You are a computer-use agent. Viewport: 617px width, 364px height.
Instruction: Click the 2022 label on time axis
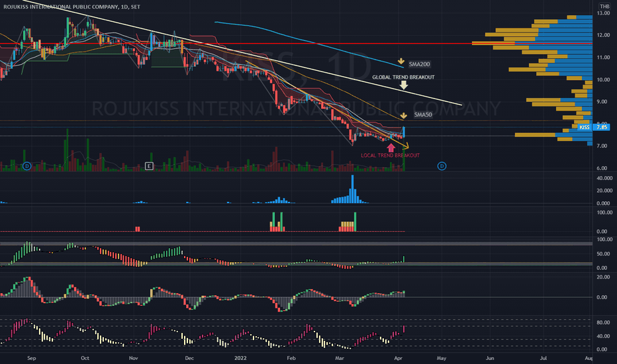(240, 358)
